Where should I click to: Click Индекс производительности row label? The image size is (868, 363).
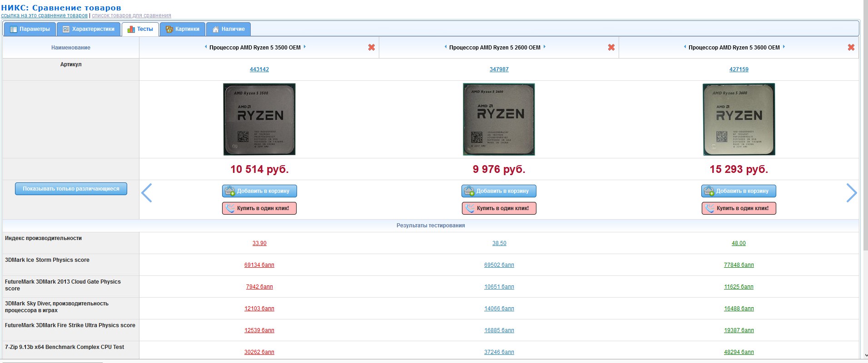coord(43,238)
